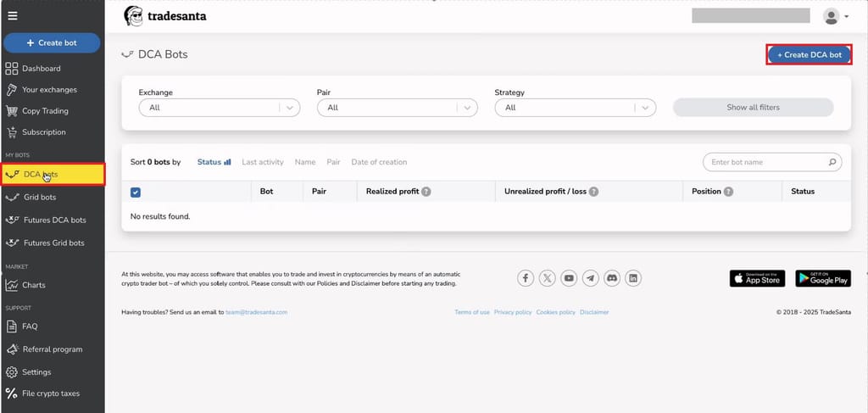Open the Pair filter dropdown

coord(398,108)
